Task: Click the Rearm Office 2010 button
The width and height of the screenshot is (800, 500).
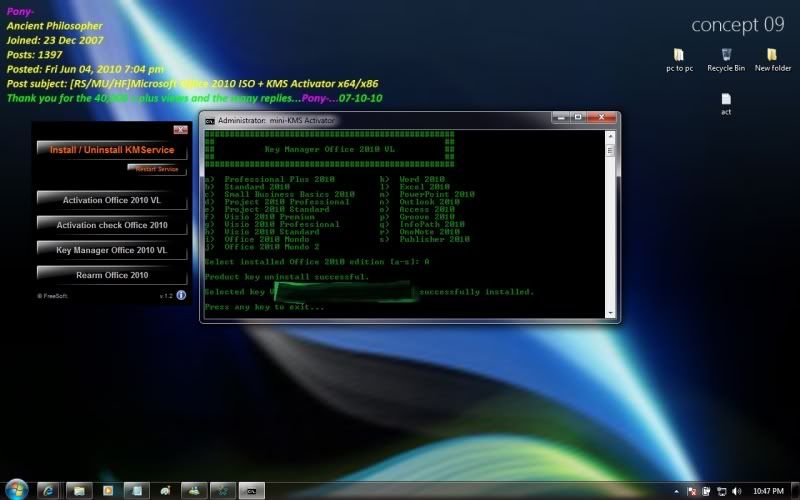Action: point(112,275)
